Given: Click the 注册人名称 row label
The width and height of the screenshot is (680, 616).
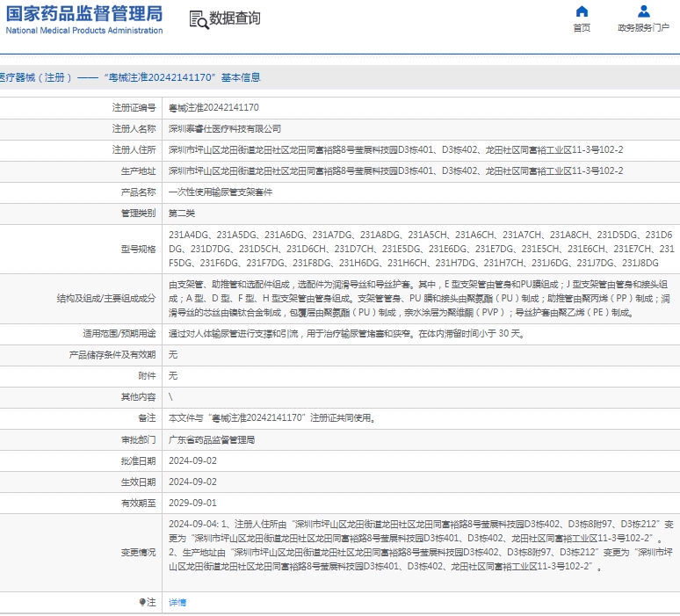Looking at the screenshot, I should [x=134, y=129].
